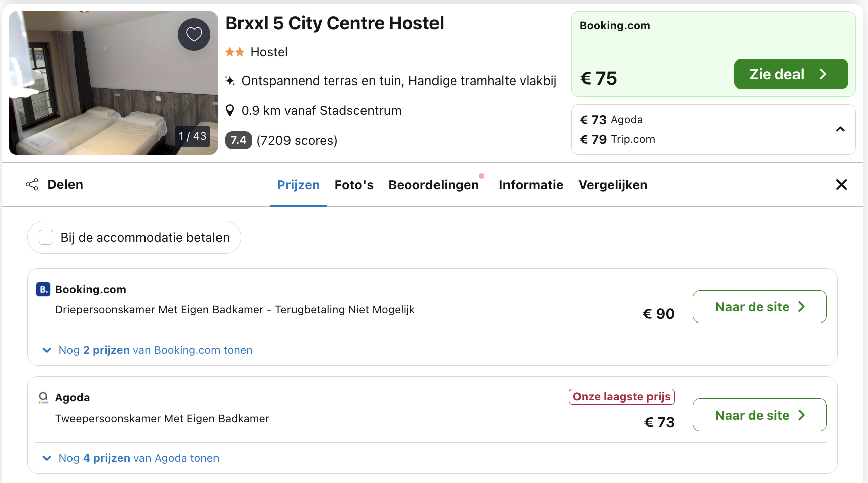This screenshot has height=483, width=868.
Task: Expand Nog 4 prijzen van Agoda
Action: (x=131, y=458)
